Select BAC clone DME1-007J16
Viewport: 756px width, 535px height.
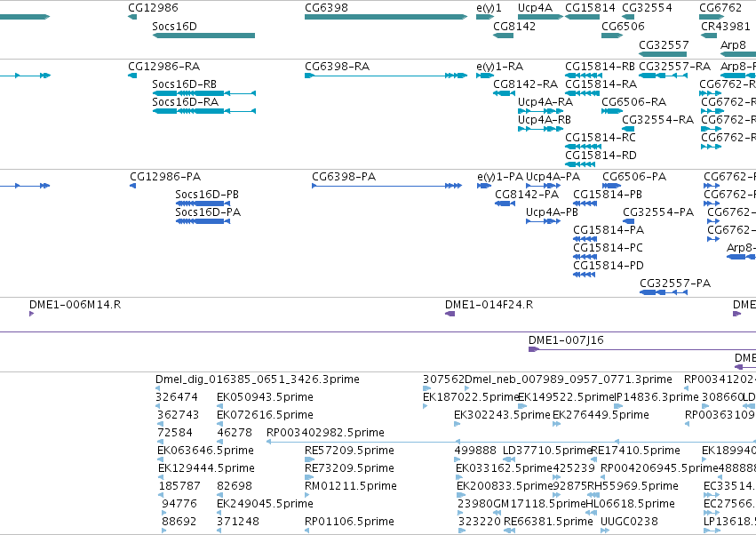pyautogui.click(x=642, y=349)
